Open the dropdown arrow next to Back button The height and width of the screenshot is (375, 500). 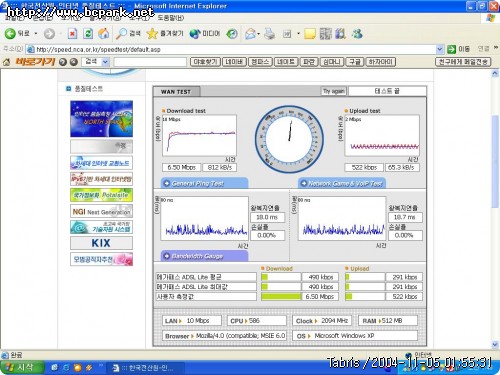(36, 34)
